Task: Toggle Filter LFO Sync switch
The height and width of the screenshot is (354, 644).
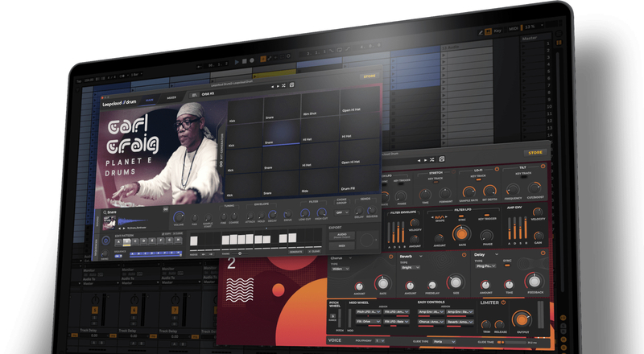Action: 462,216
